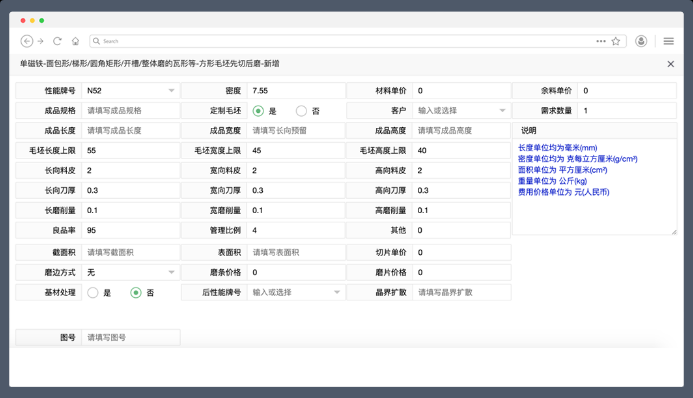
Task: Bookmark the page with the star icon
Action: click(616, 41)
